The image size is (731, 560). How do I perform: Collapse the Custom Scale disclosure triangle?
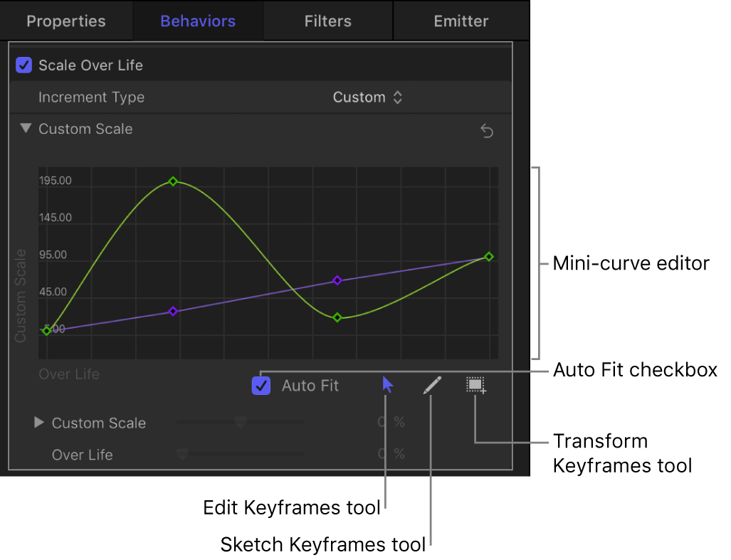pyautogui.click(x=26, y=129)
